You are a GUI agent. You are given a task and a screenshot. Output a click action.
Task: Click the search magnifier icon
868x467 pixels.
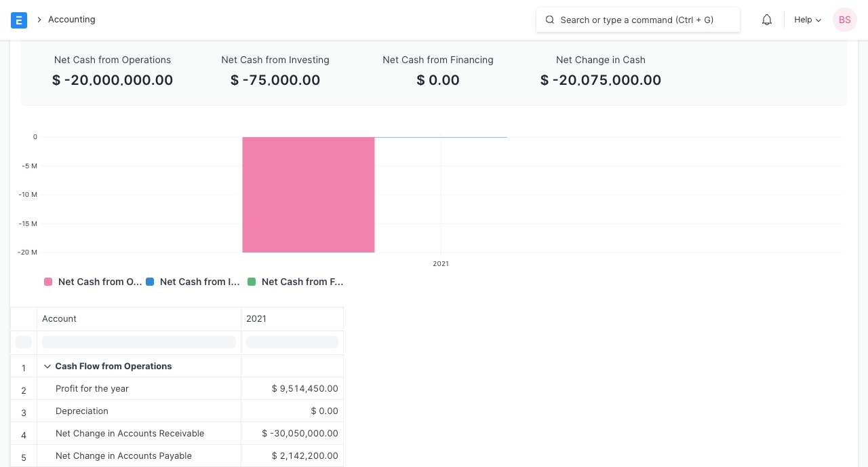tap(550, 20)
